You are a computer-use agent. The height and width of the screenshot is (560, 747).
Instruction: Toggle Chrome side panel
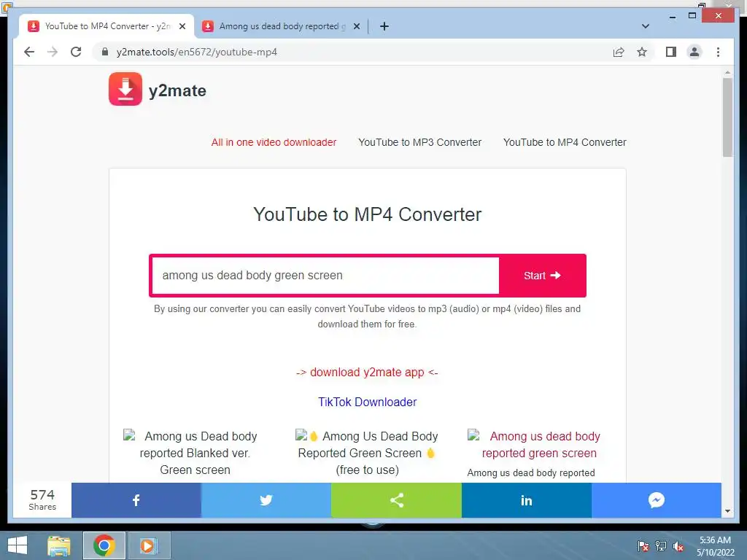click(671, 52)
